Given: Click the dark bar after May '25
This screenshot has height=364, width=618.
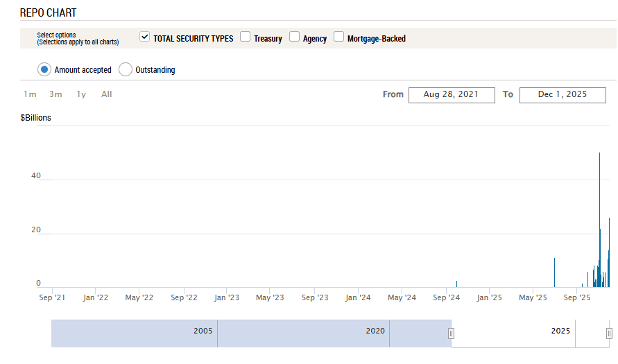Looking at the screenshot, I should point(554,272).
